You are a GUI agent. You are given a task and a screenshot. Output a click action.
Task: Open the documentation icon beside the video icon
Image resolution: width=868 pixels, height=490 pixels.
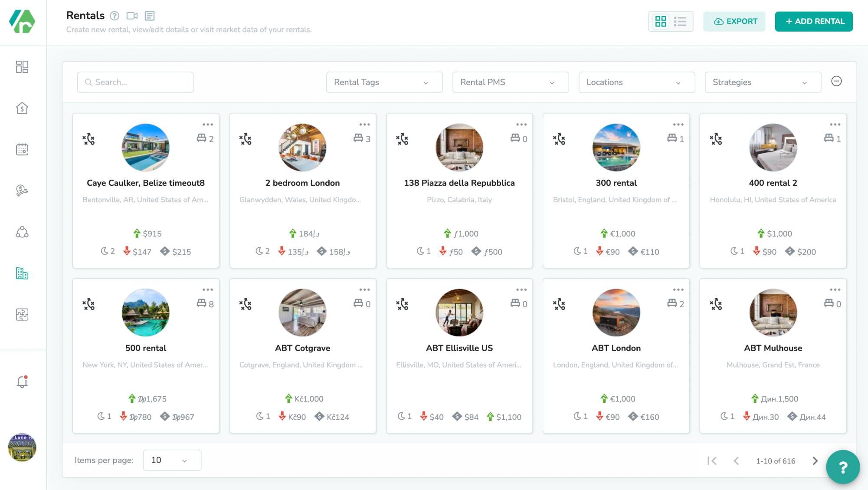(150, 16)
